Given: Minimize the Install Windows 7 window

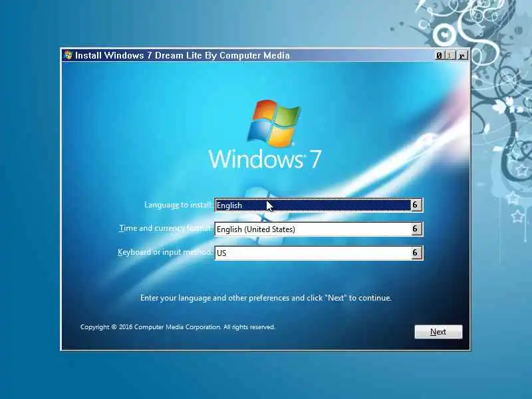Looking at the screenshot, I should (440, 55).
